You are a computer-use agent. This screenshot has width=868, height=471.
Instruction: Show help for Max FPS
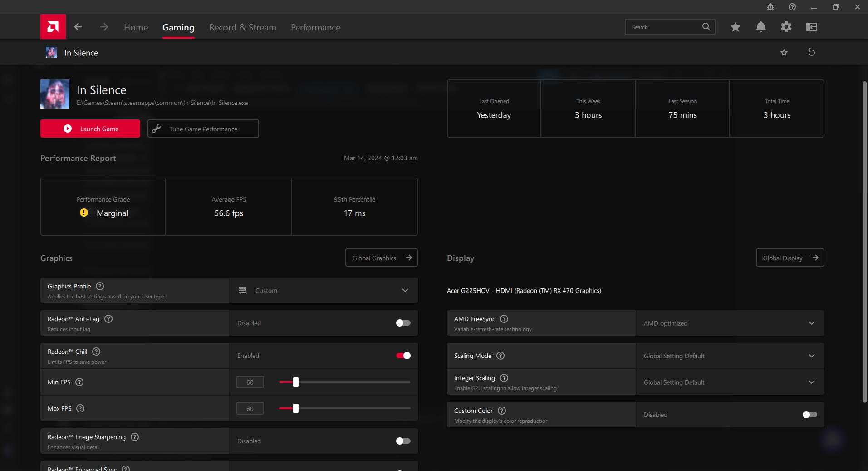[80, 408]
